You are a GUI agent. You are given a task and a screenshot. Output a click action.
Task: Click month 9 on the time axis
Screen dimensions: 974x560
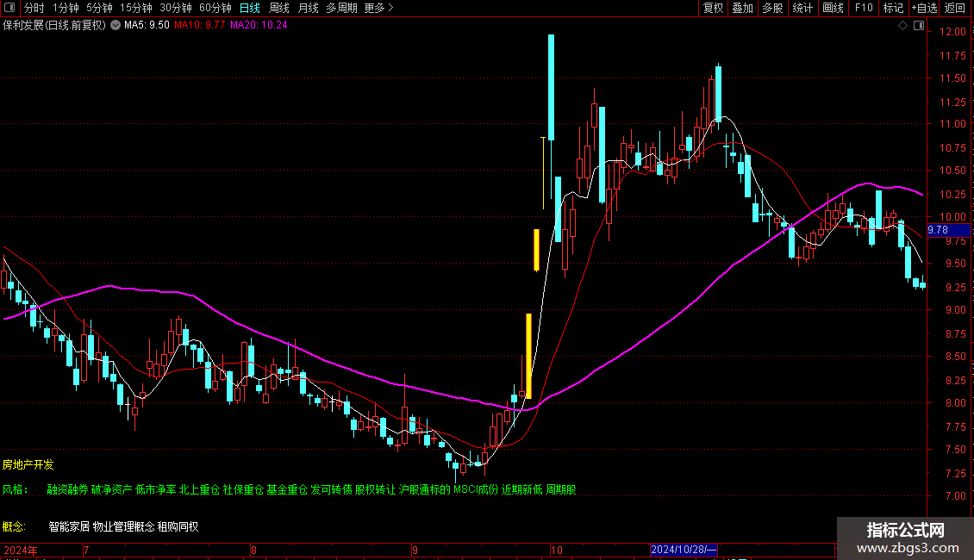tap(415, 550)
